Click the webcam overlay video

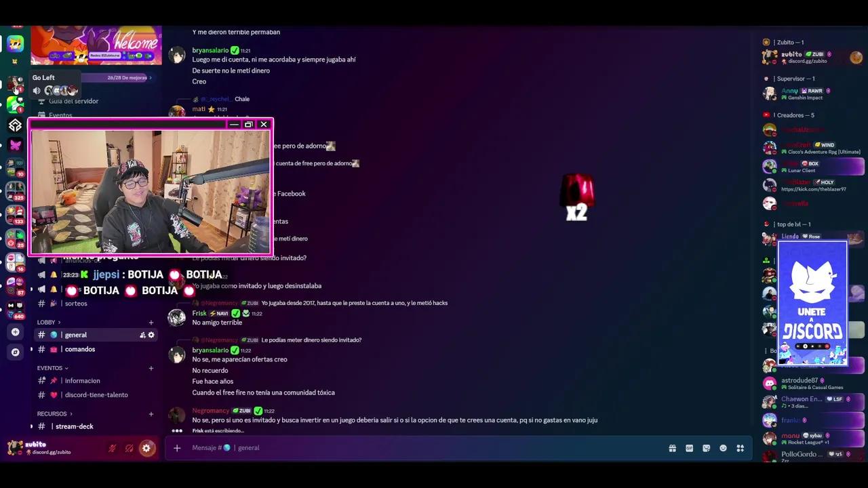150,192
